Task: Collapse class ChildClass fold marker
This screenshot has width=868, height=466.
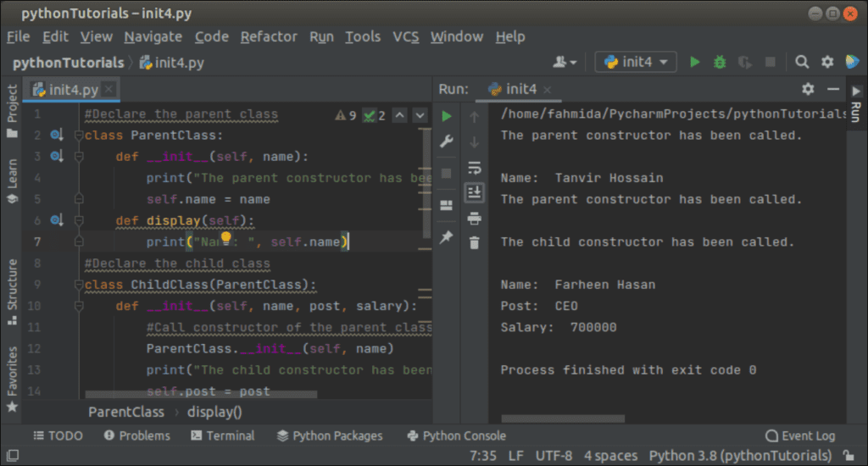Action: 79,285
